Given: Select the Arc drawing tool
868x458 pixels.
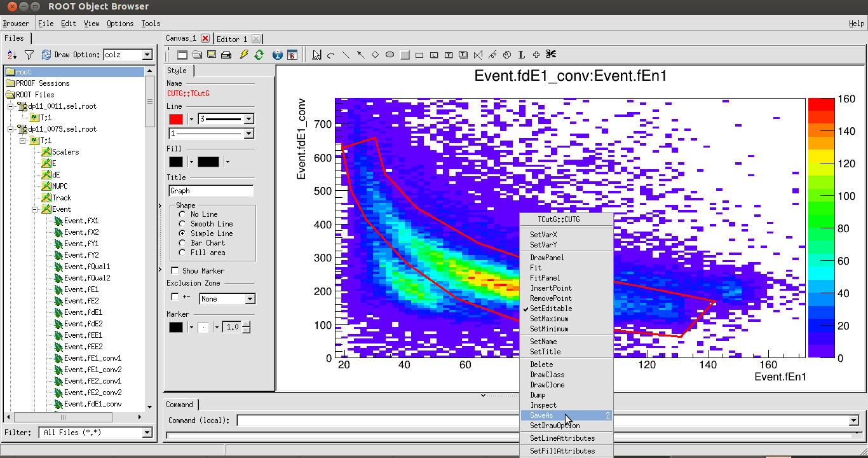Looking at the screenshot, I should tap(331, 55).
